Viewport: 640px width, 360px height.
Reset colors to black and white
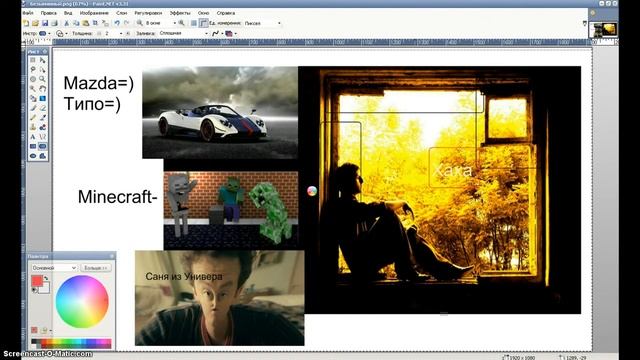pyautogui.click(x=34, y=290)
